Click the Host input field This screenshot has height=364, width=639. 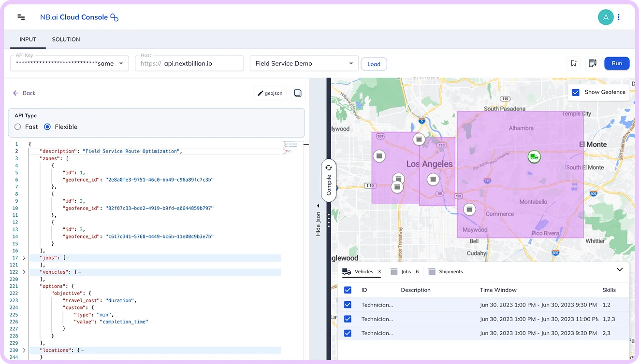pyautogui.click(x=189, y=63)
